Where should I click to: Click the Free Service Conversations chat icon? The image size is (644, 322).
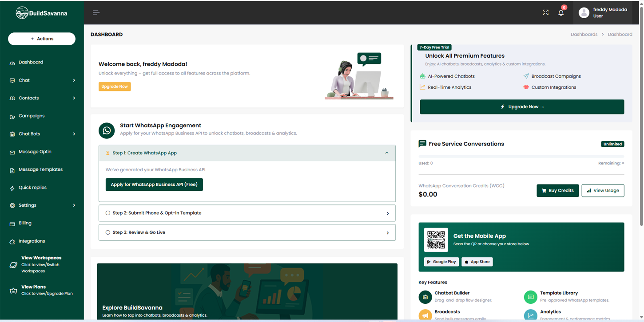(422, 144)
